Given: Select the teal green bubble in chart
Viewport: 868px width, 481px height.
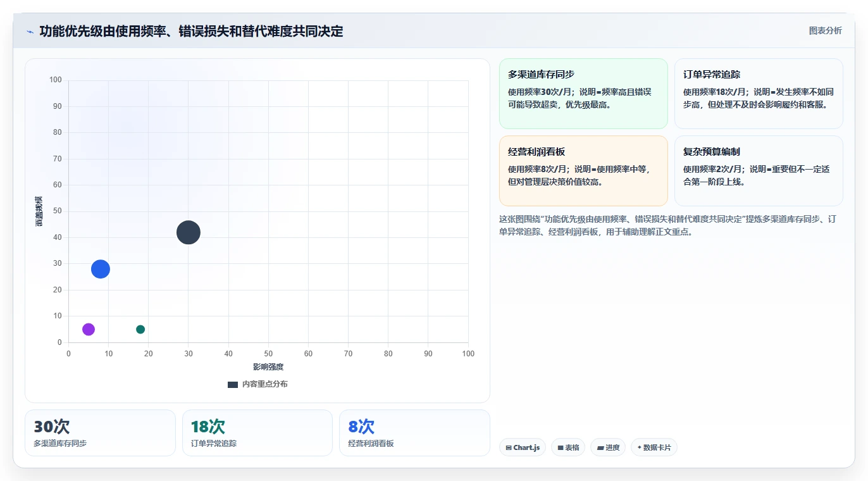Looking at the screenshot, I should pos(140,329).
